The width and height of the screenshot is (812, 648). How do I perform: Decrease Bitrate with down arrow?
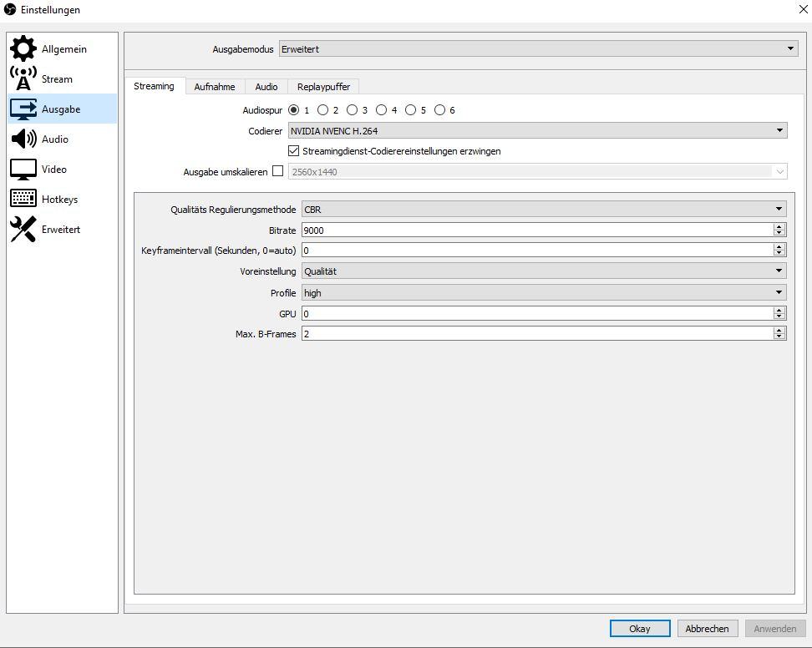click(779, 233)
